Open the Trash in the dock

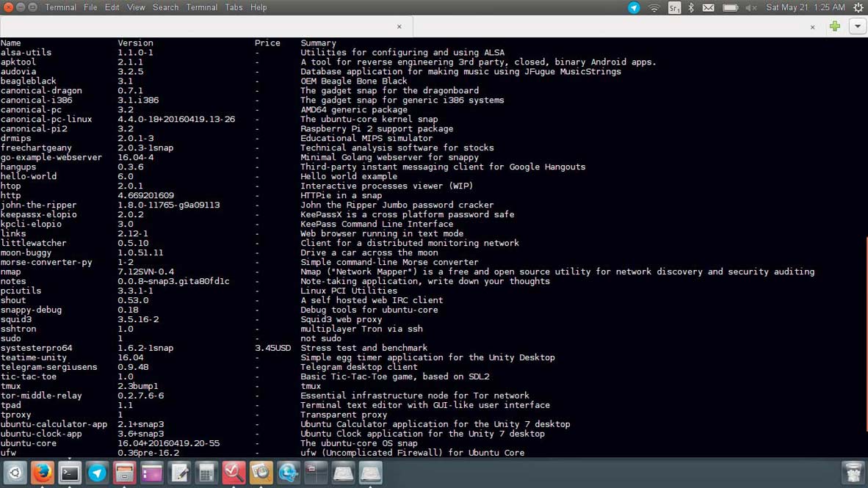point(853,473)
